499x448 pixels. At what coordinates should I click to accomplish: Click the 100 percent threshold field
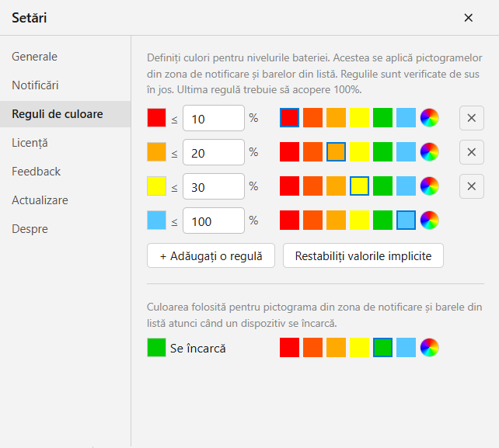click(214, 221)
